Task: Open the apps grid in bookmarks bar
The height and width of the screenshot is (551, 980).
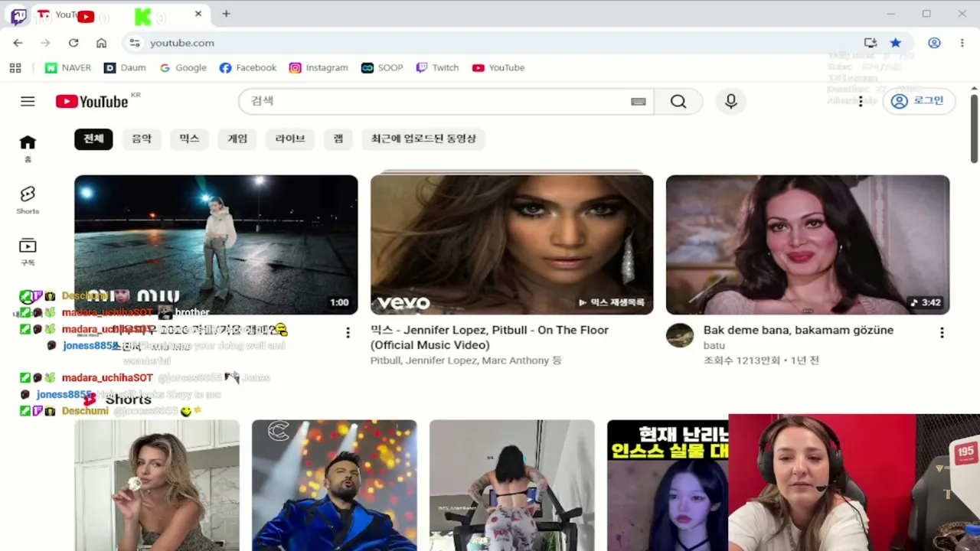Action: [15, 68]
